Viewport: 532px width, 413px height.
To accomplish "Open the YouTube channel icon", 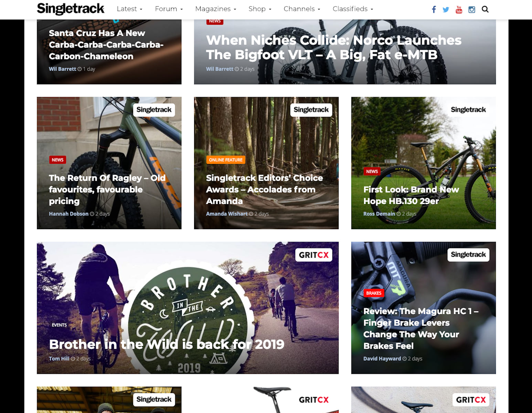I will coord(458,9).
